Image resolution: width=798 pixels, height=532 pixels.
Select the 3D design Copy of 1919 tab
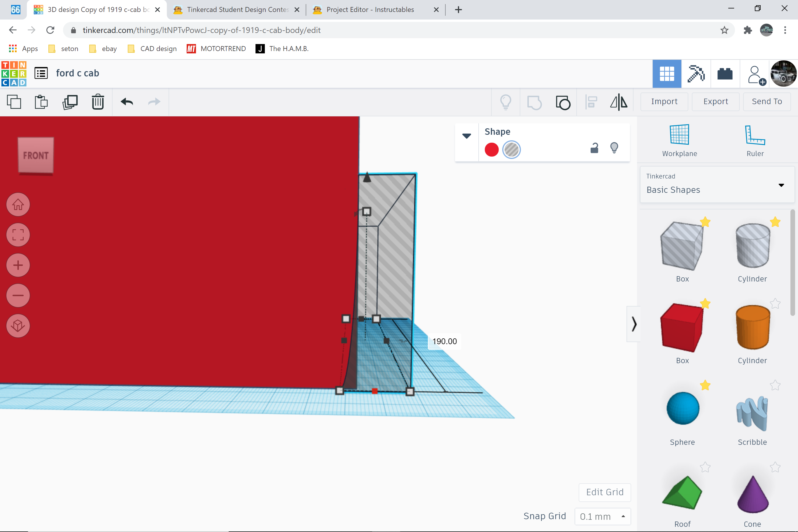[97, 10]
